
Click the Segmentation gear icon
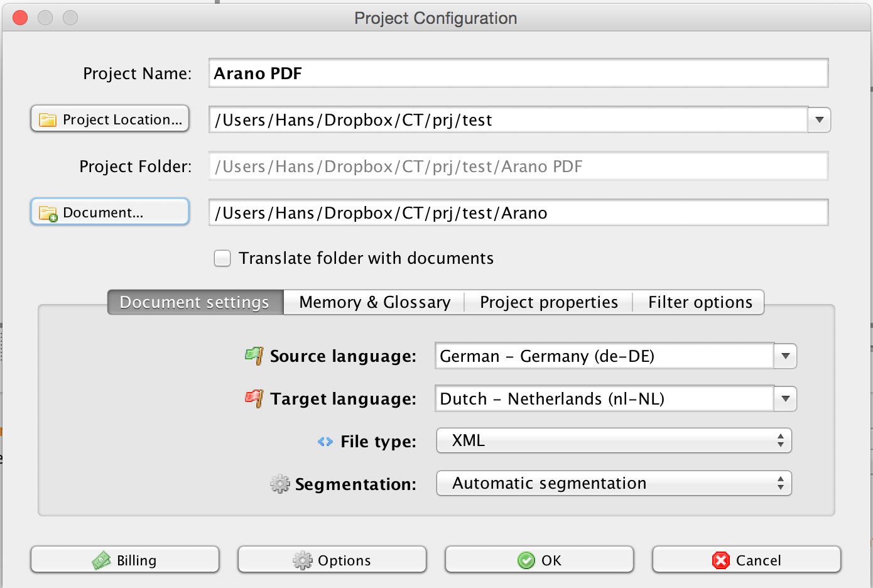pyautogui.click(x=279, y=484)
